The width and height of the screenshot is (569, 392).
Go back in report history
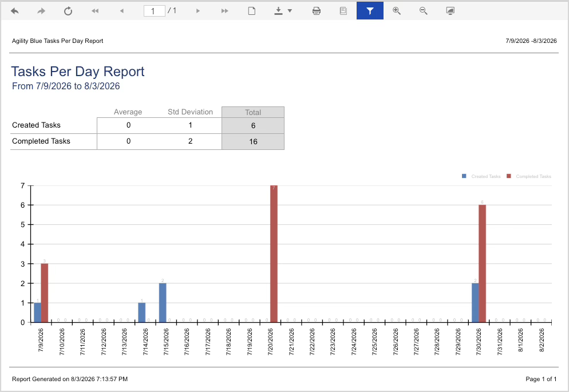(x=14, y=11)
